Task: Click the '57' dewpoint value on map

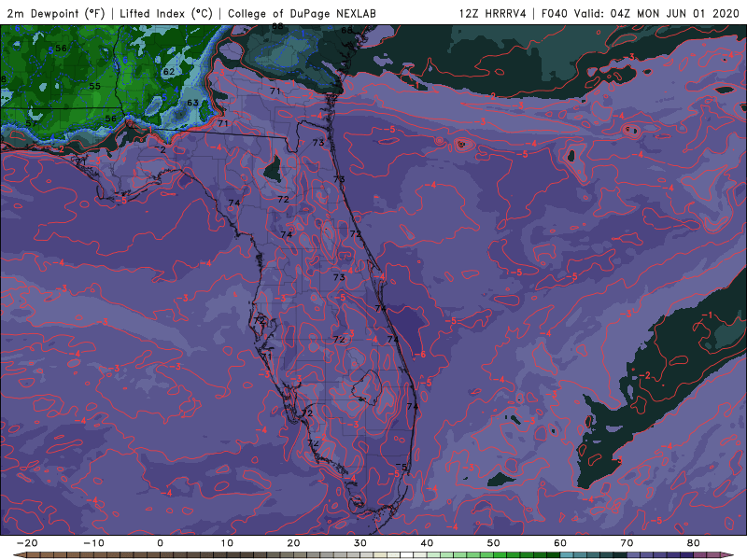Action: coord(32,123)
